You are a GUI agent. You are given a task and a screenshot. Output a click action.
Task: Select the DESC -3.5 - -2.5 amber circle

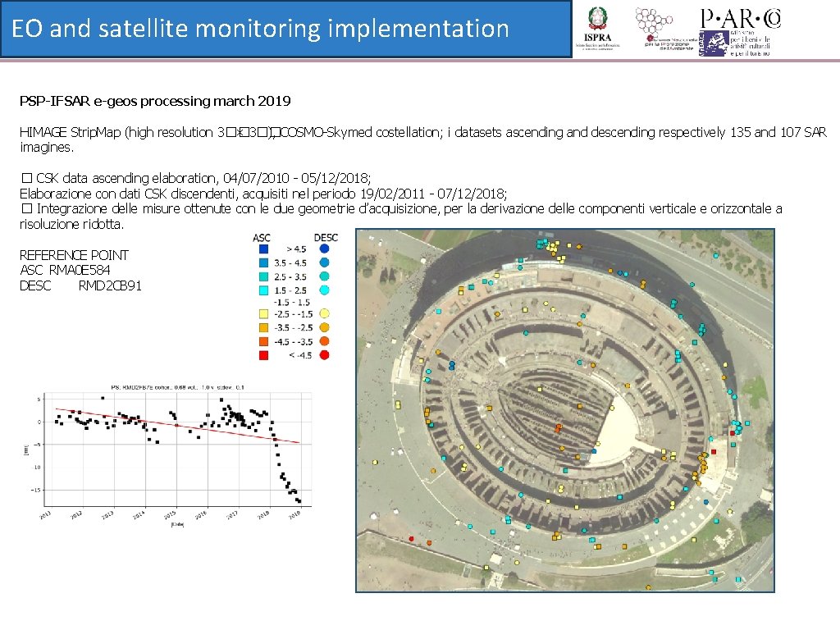(x=324, y=327)
